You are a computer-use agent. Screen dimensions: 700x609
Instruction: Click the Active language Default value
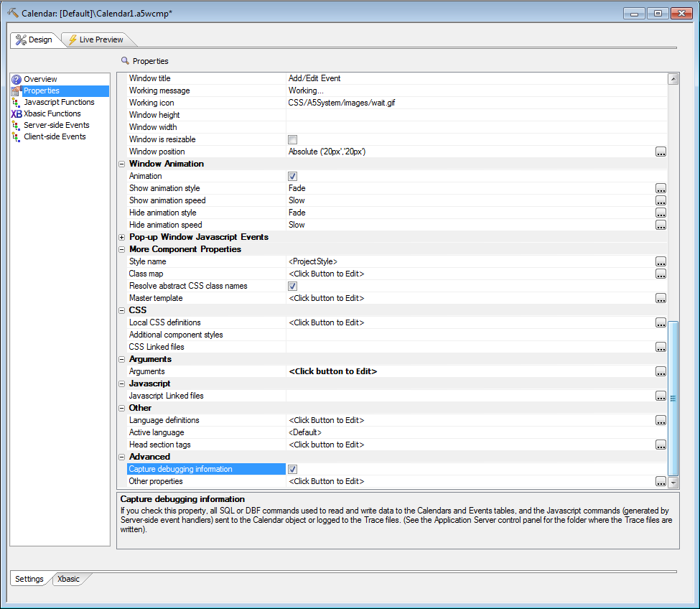(x=305, y=432)
